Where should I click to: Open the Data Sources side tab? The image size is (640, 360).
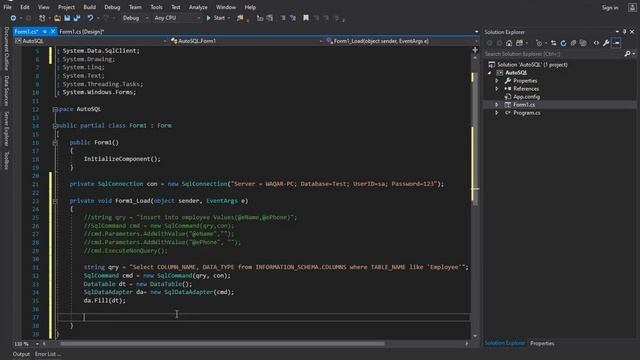tap(6, 91)
